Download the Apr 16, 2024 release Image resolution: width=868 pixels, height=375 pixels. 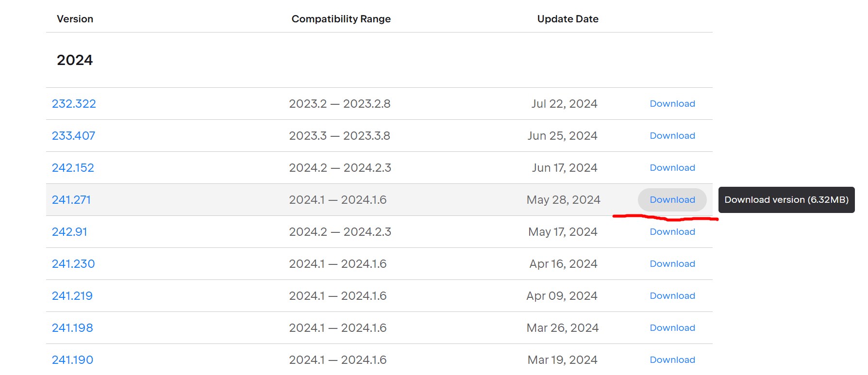pyautogui.click(x=672, y=264)
